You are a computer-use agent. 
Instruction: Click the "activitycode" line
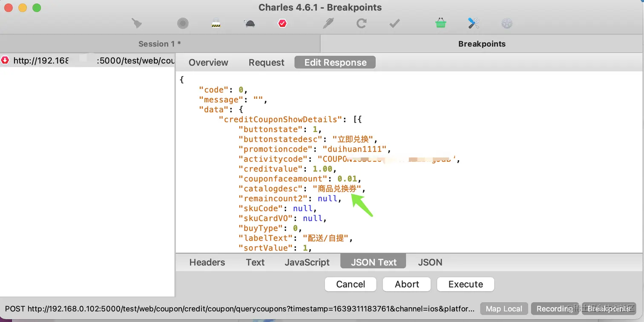[350, 159]
